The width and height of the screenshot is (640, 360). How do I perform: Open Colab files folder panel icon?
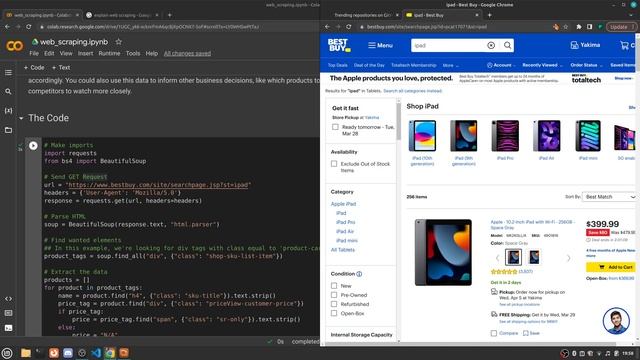pos(8,130)
